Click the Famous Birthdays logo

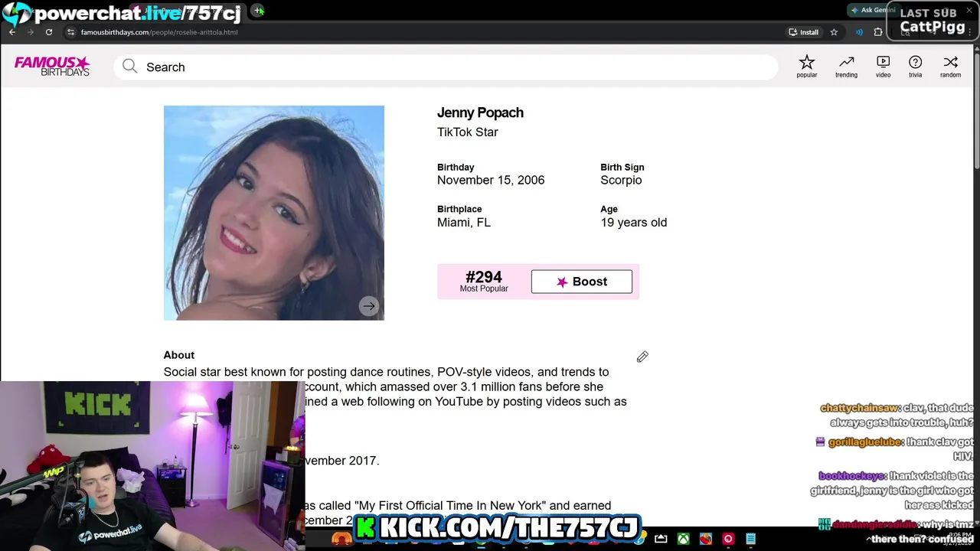tap(52, 67)
